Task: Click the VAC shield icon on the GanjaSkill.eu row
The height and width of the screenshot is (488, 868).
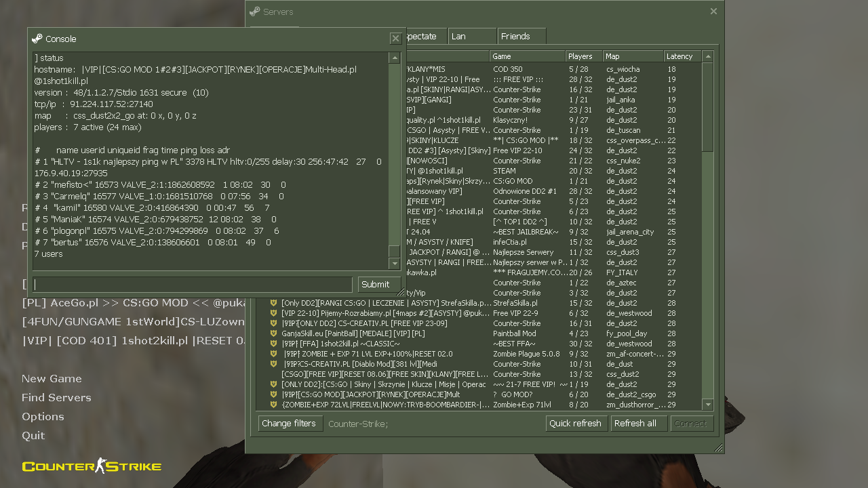Action: click(x=273, y=333)
